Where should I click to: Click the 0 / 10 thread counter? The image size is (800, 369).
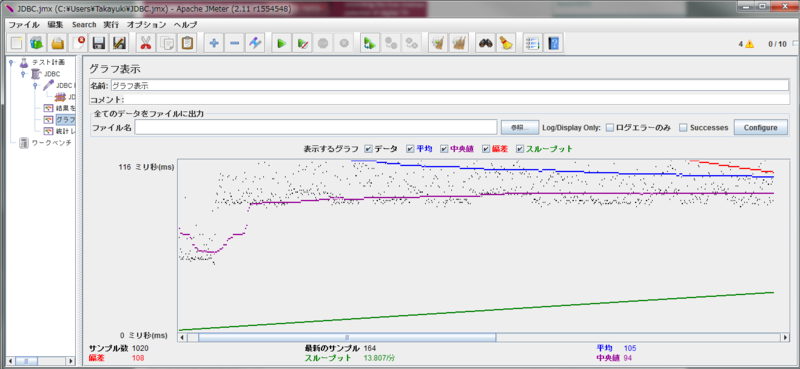click(778, 44)
